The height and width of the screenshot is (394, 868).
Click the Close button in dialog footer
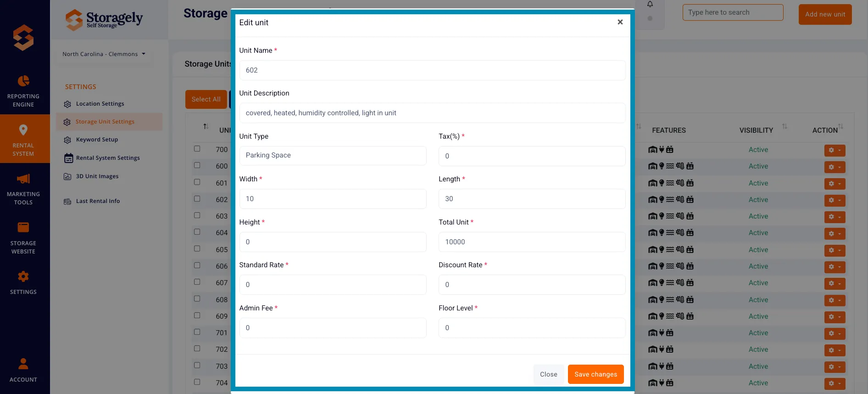[549, 374]
